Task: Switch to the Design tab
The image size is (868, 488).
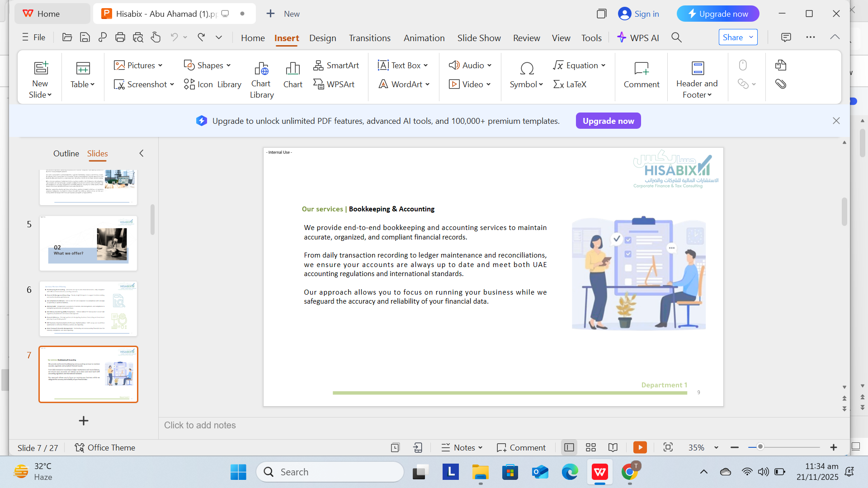Action: click(322, 38)
